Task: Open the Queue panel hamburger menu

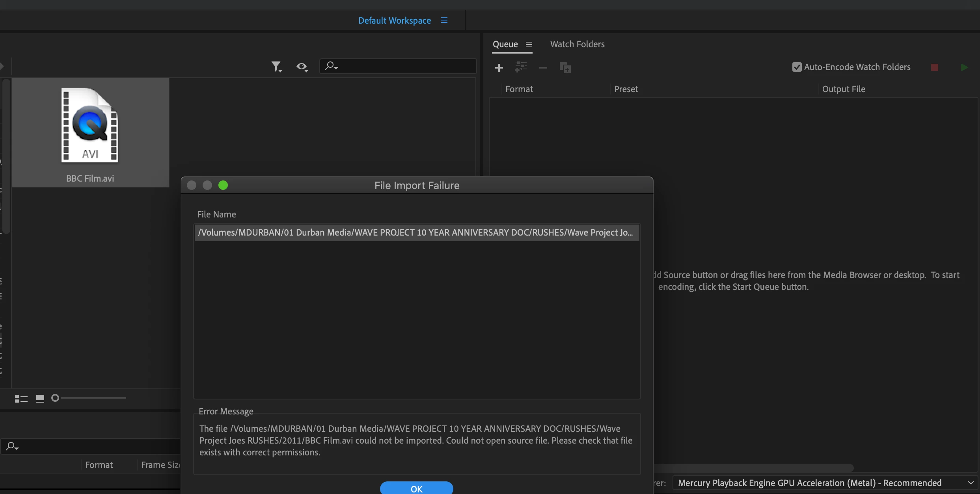Action: click(x=529, y=45)
